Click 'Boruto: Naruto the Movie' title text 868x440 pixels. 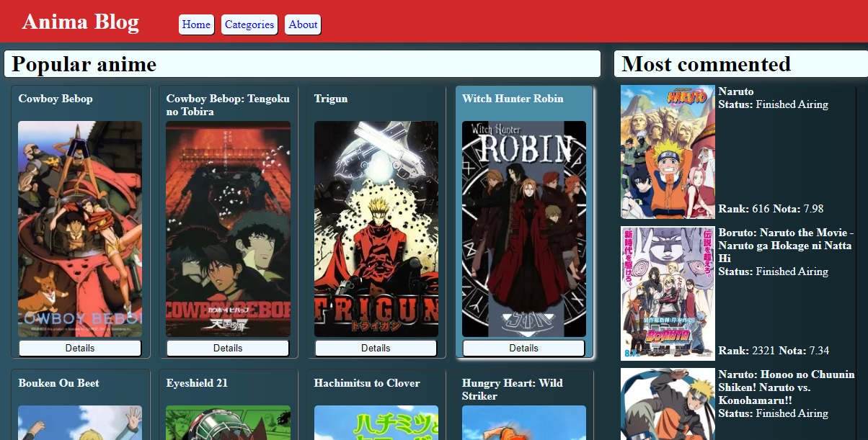[x=786, y=246]
